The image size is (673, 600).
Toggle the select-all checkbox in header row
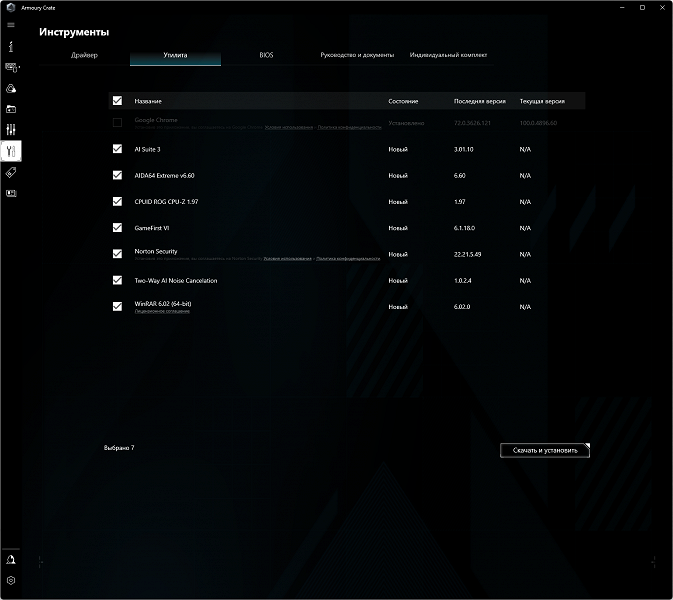[x=117, y=100]
